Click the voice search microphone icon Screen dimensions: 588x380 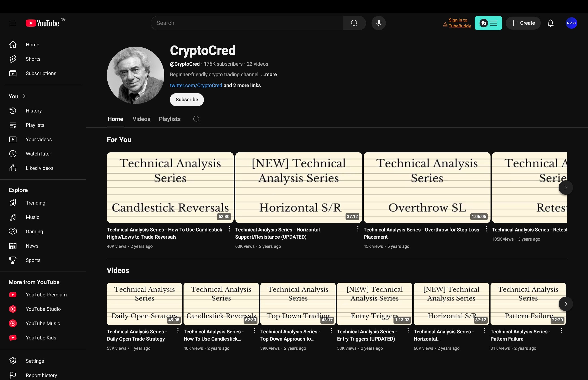pyautogui.click(x=378, y=23)
